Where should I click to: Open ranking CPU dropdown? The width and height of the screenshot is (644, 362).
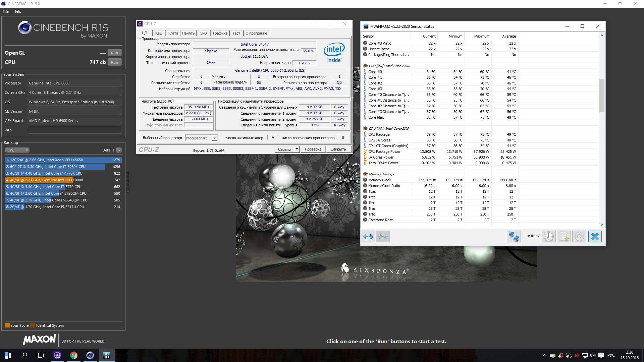click(17, 150)
